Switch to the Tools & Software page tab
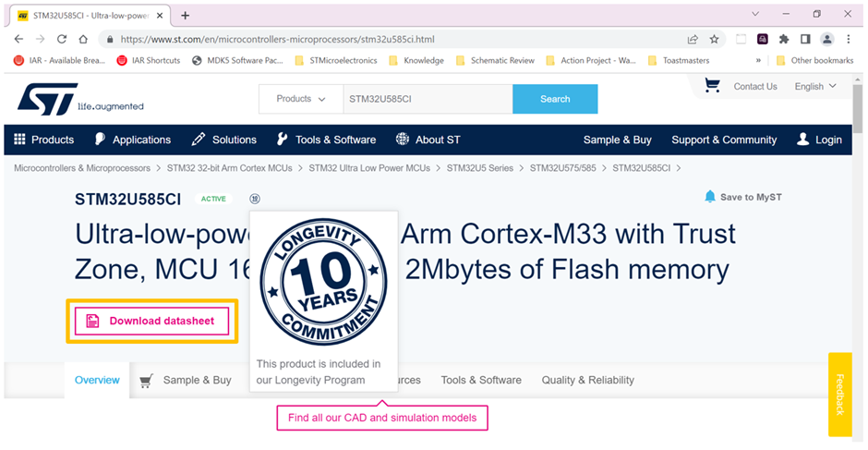Screen dimensions: 868x450 click(x=481, y=380)
